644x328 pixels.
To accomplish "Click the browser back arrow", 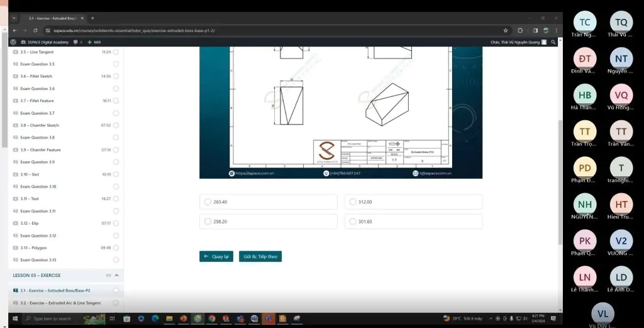I will pyautogui.click(x=15, y=30).
